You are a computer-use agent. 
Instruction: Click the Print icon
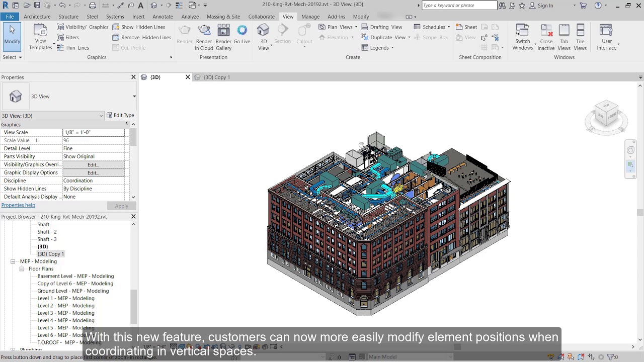(93, 6)
